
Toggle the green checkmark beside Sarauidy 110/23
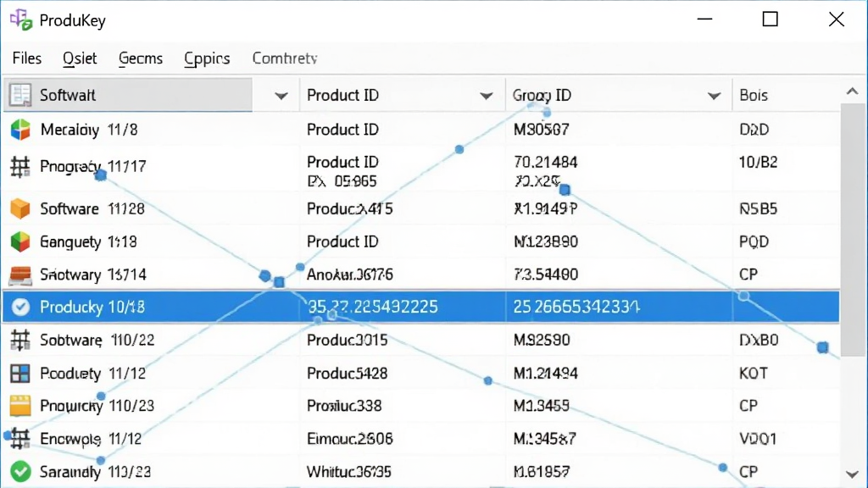coord(20,471)
